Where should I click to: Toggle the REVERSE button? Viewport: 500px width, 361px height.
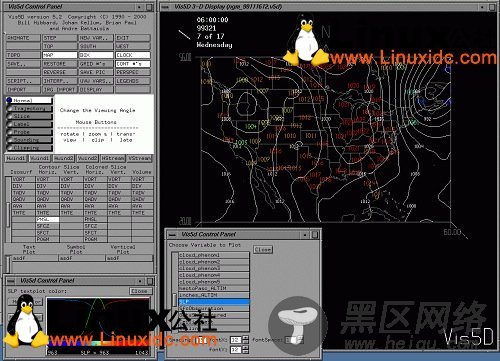coord(60,72)
